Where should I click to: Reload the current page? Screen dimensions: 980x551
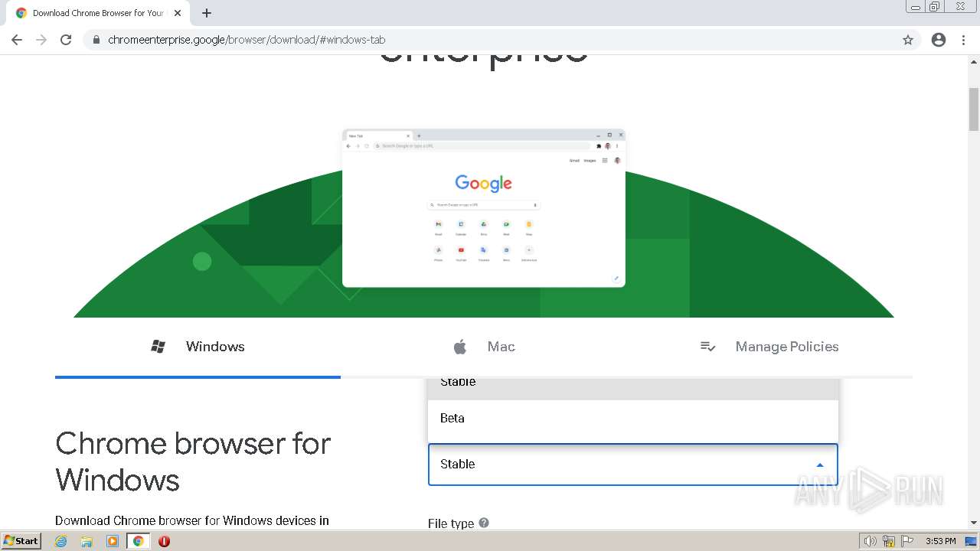pyautogui.click(x=66, y=40)
